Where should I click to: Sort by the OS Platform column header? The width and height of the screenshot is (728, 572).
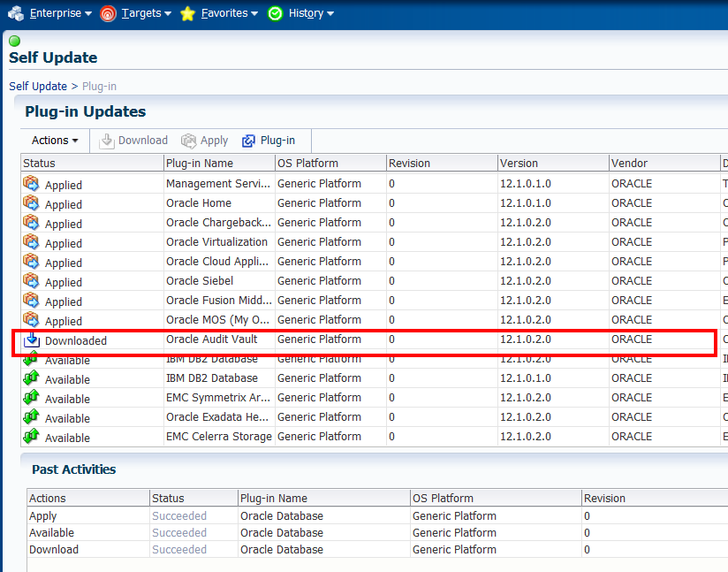point(330,163)
